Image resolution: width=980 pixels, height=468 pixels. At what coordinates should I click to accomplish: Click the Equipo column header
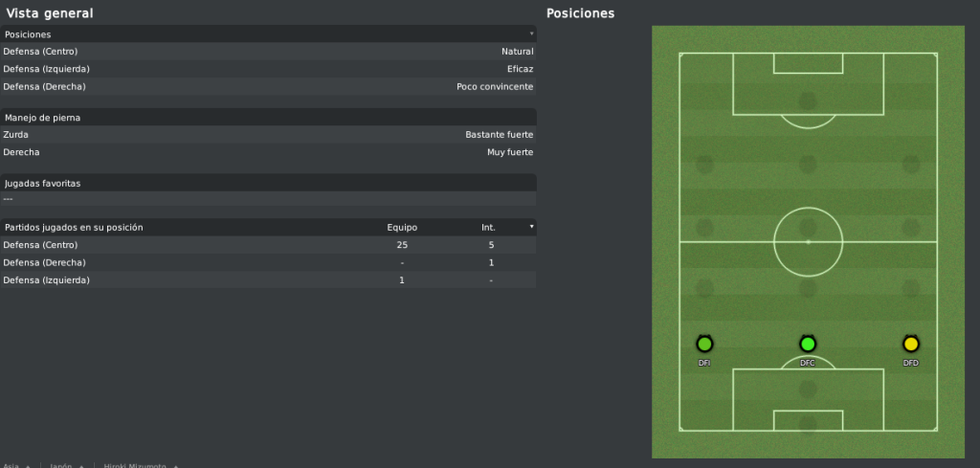(402, 228)
